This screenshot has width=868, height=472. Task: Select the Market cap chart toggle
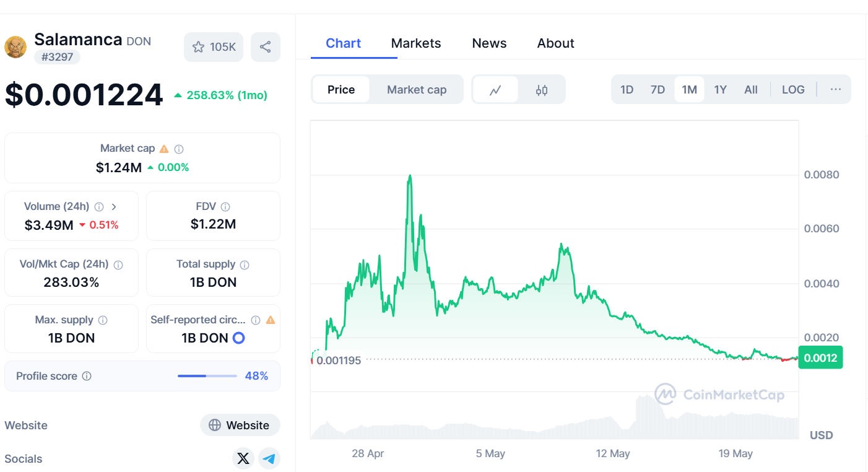pyautogui.click(x=417, y=90)
